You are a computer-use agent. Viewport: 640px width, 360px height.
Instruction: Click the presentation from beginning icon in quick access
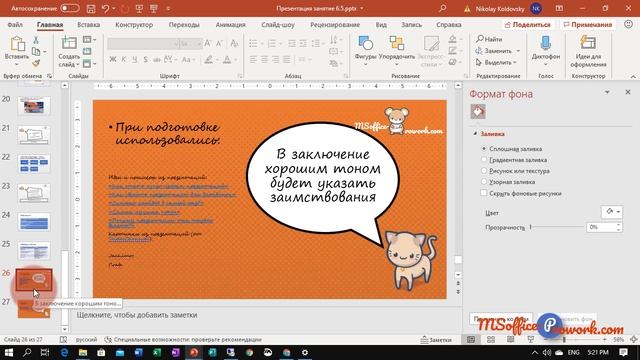click(139, 9)
